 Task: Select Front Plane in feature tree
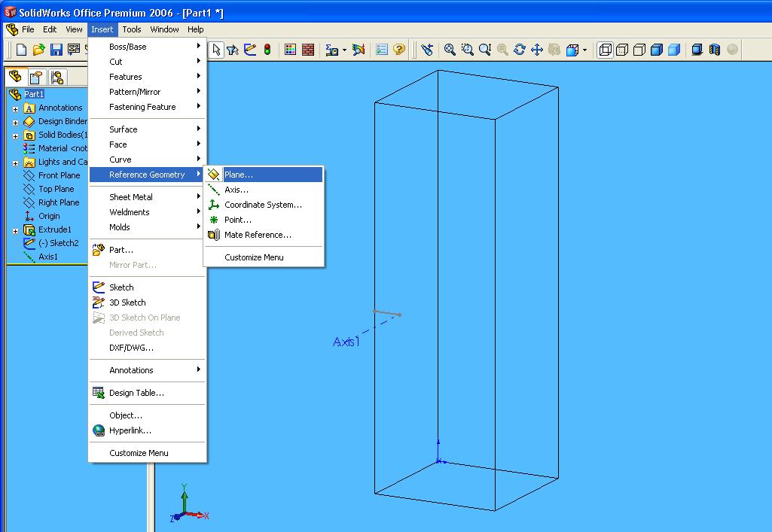(59, 175)
